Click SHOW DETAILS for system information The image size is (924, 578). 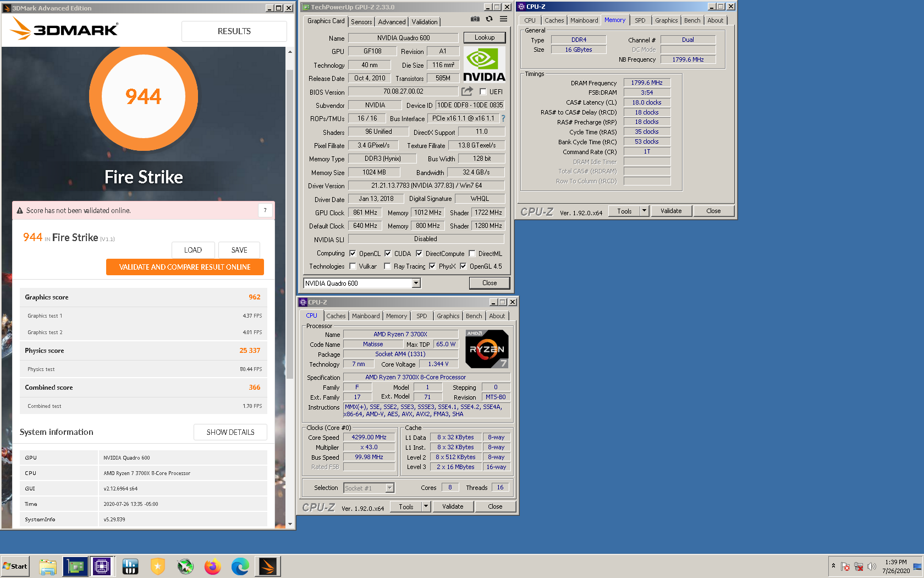pyautogui.click(x=230, y=432)
